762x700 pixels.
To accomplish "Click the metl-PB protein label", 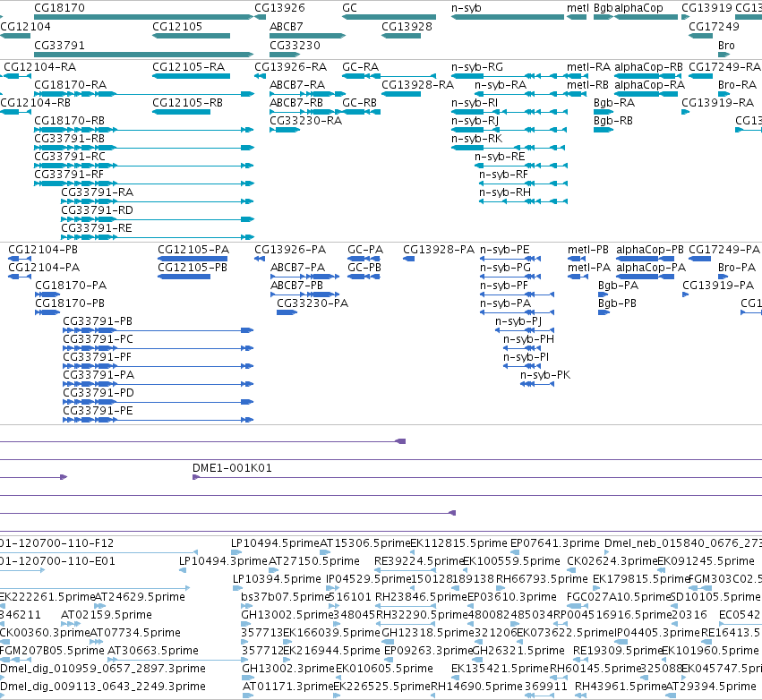I will click(588, 250).
